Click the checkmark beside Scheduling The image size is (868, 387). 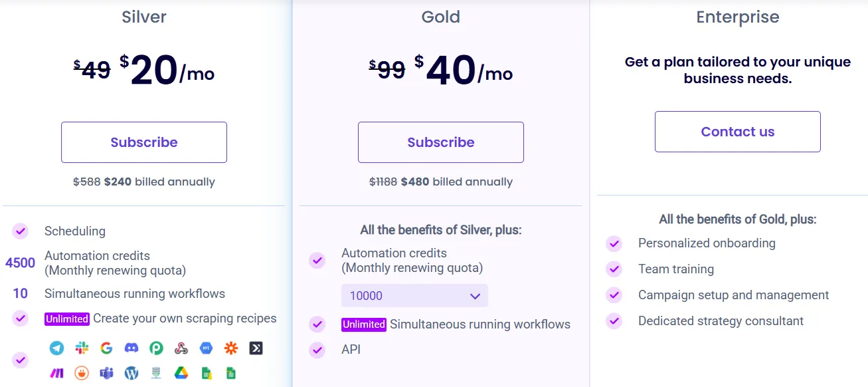21,231
